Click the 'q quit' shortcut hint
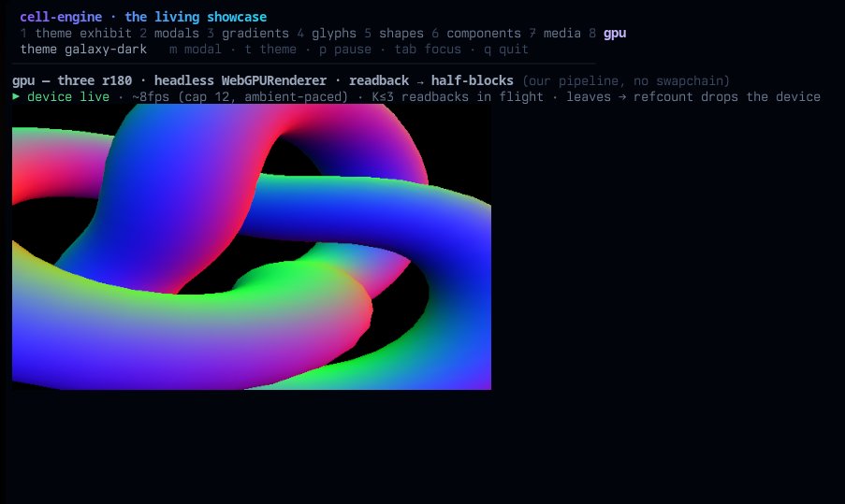Viewport: 845px width, 504px height. click(506, 50)
